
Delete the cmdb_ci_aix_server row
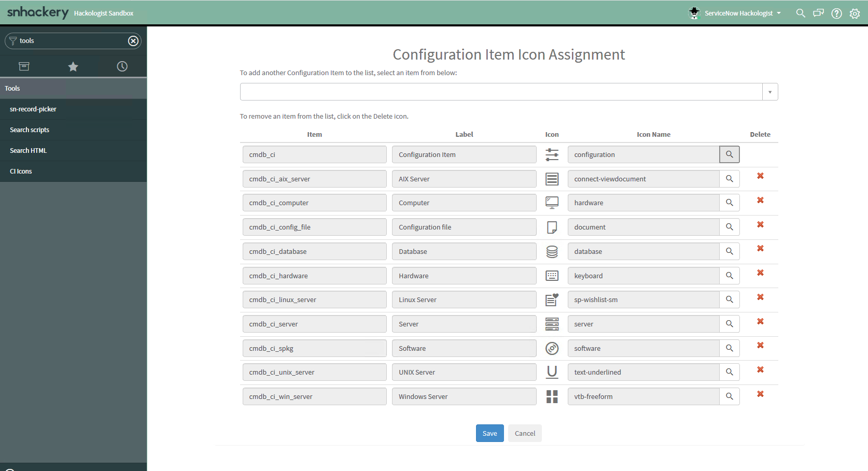pyautogui.click(x=761, y=176)
